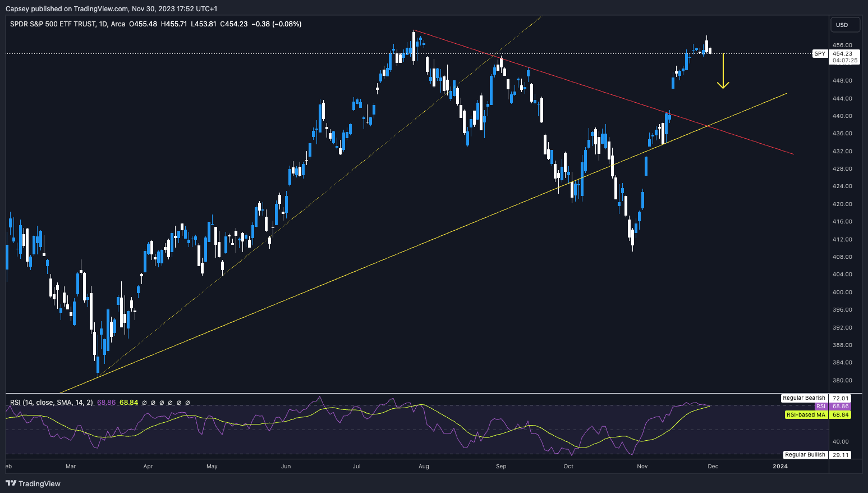The image size is (868, 493).
Task: Click the 2024 label on time axis
Action: [780, 466]
